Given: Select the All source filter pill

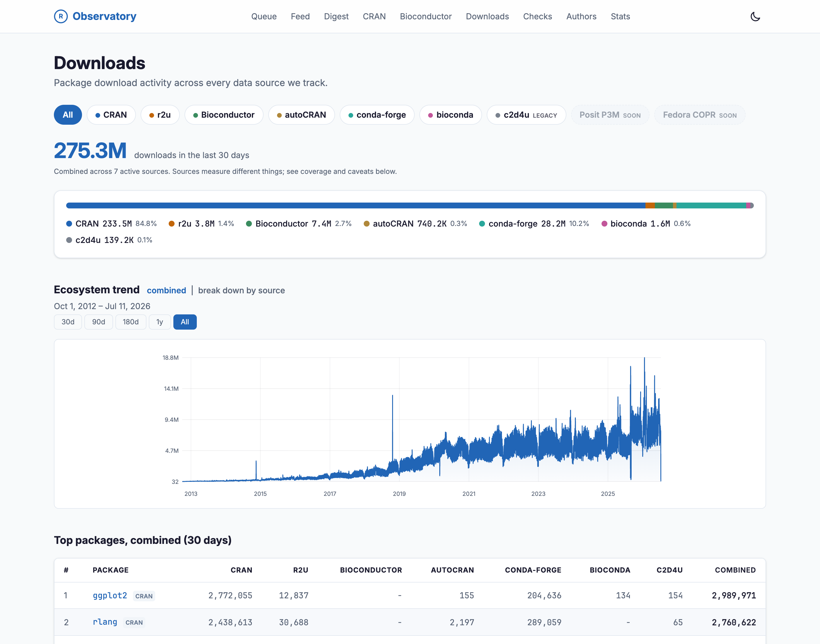Looking at the screenshot, I should (x=68, y=115).
